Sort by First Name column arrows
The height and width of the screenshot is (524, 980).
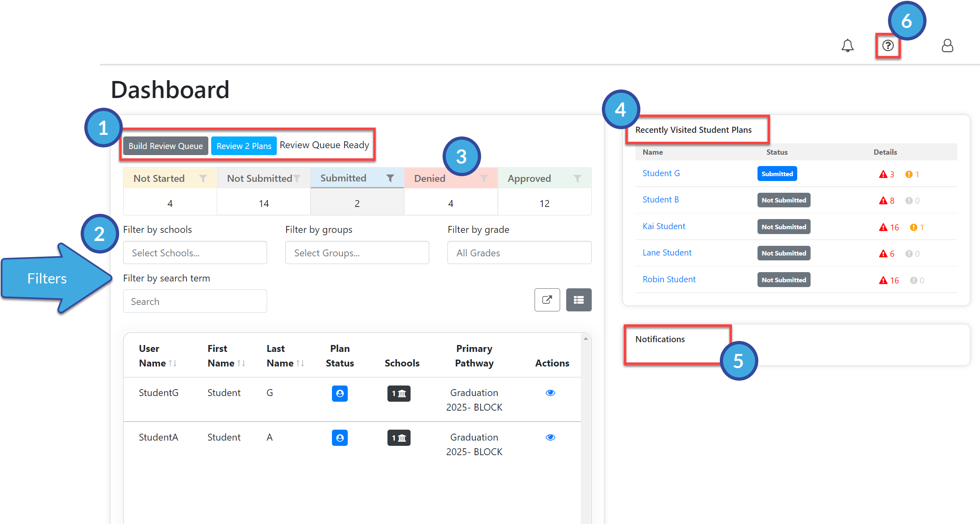coord(241,363)
